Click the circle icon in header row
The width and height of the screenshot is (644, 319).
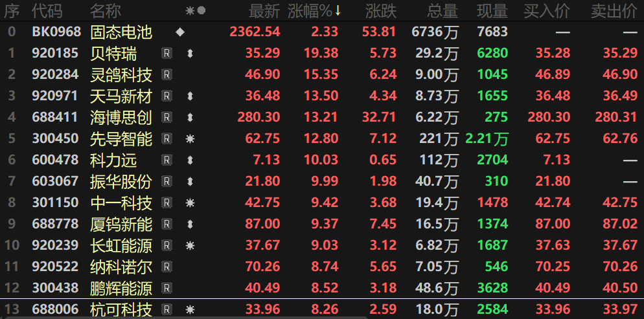point(201,11)
